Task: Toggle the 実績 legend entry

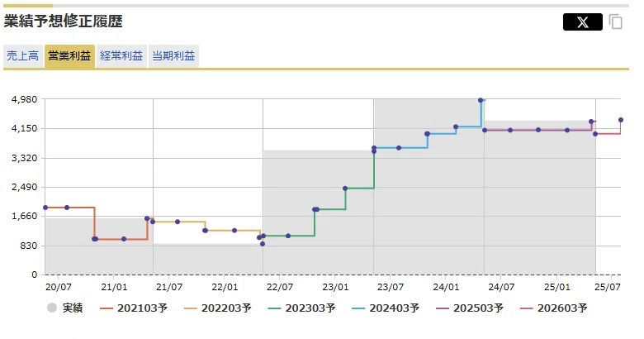Action: coord(65,308)
